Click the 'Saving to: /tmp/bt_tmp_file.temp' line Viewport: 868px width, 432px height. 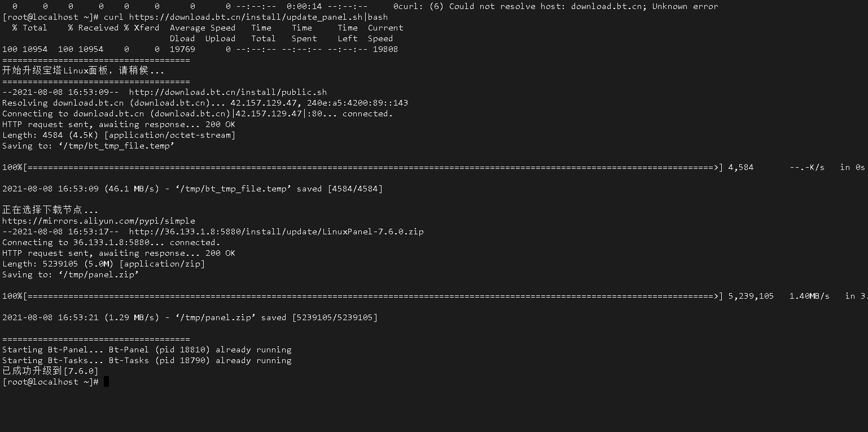click(x=89, y=146)
